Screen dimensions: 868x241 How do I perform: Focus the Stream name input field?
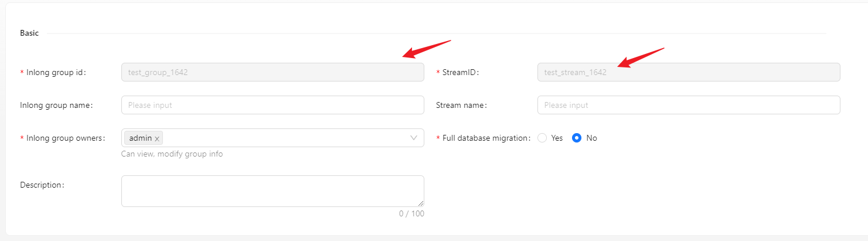[689, 105]
